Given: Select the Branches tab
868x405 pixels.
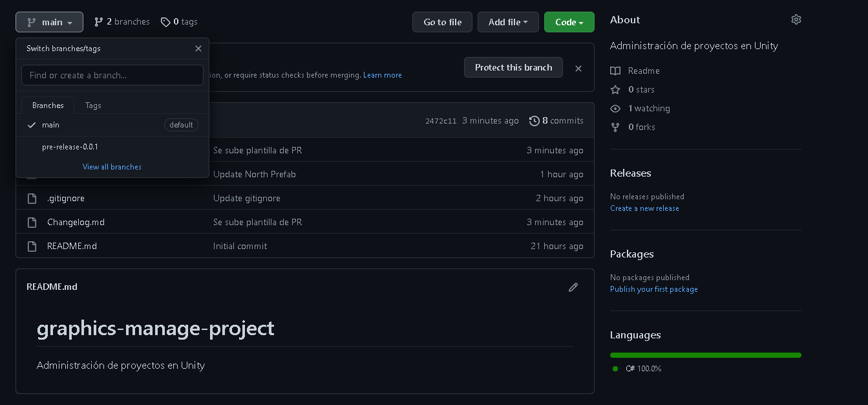Looking at the screenshot, I should pyautogui.click(x=48, y=105).
